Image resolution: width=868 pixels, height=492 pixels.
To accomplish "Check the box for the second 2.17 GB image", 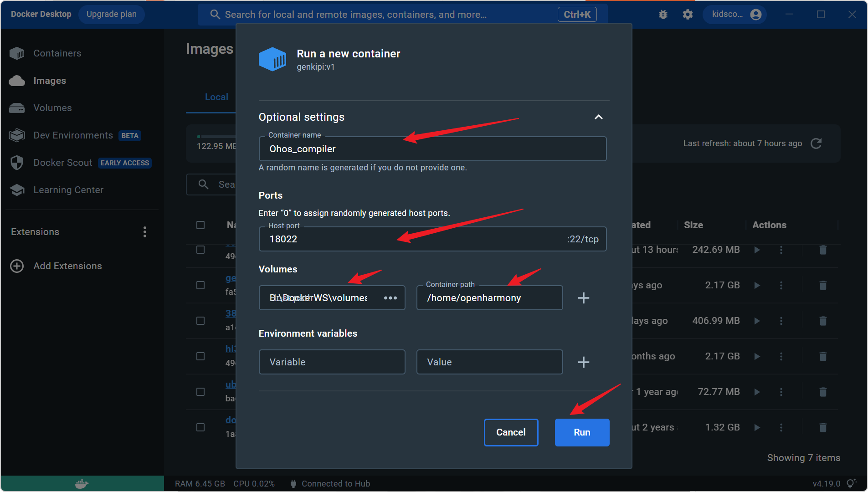I will 200,356.
